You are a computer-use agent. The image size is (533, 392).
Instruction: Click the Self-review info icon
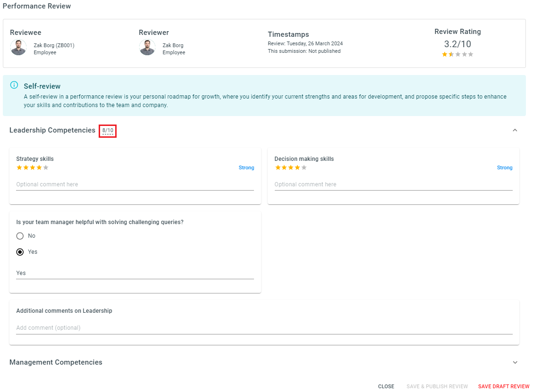(x=14, y=85)
